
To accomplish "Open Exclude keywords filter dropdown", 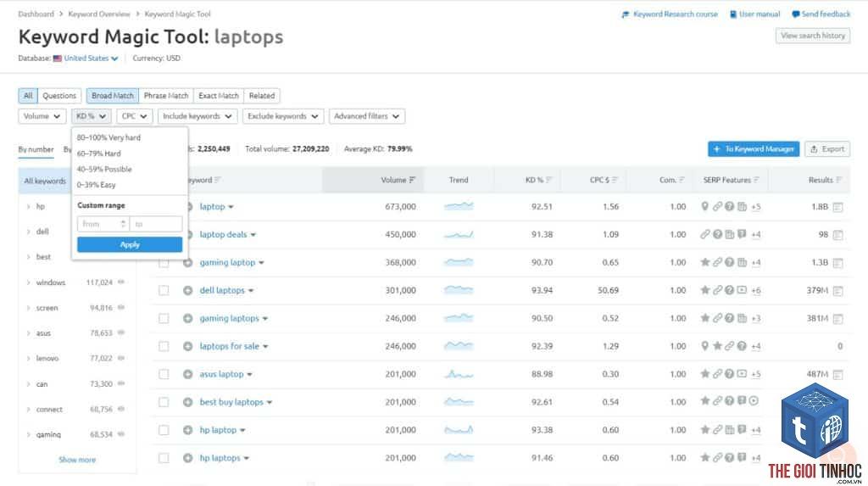I will coord(283,116).
